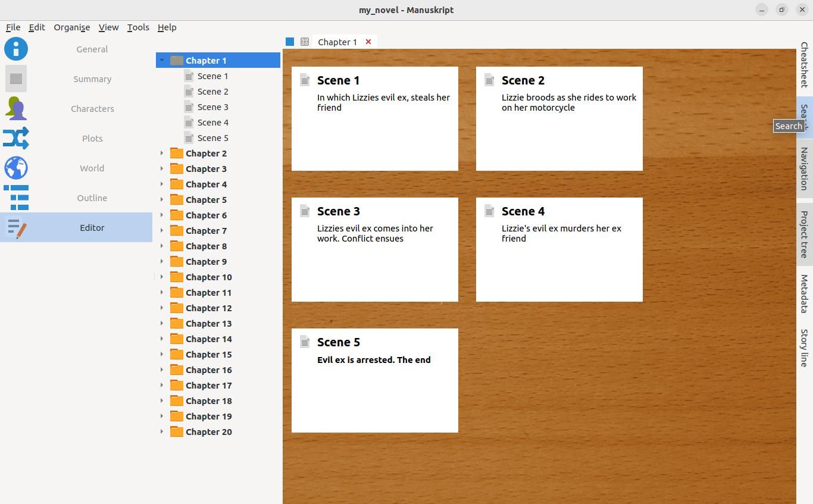The width and height of the screenshot is (813, 504).
Task: Click document icon on Scene 1 card
Action: (305, 80)
